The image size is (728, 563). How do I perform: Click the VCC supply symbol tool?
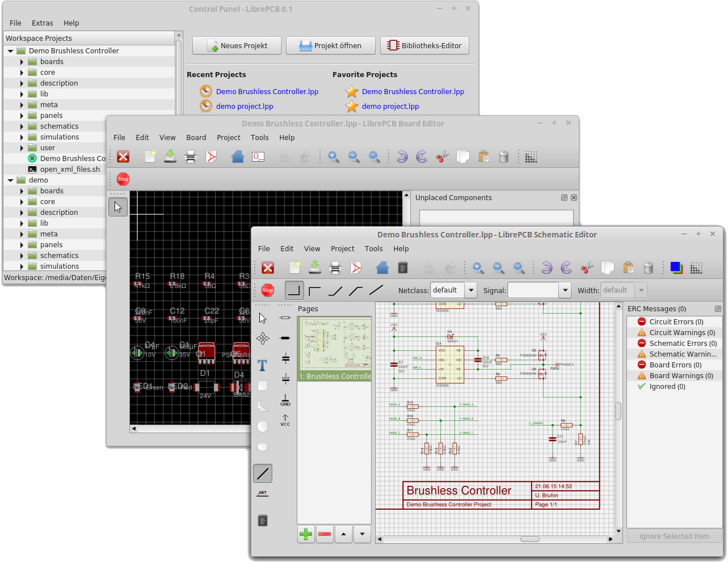(x=285, y=420)
